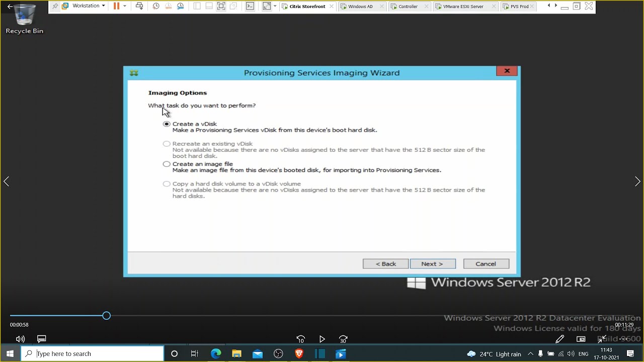Select the disabled Recreate an existing vDisk radio button
644x362 pixels.
point(167,144)
